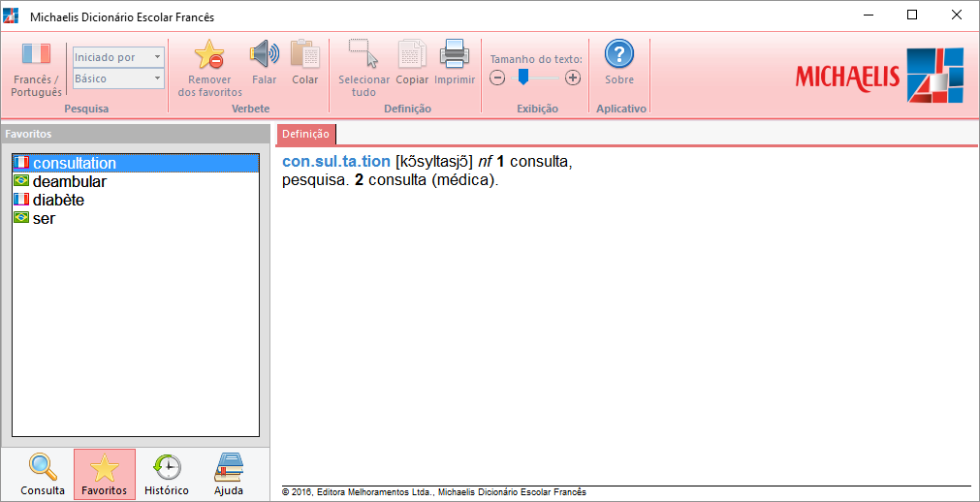Viewport: 980px width, 502px height.
Task: Open the Consulta magnifier panel
Action: pos(43,474)
